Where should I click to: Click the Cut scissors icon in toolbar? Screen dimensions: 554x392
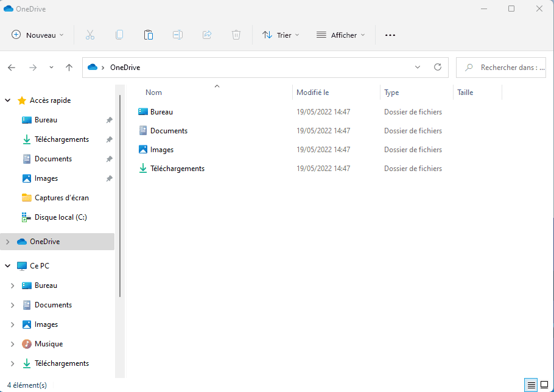90,35
